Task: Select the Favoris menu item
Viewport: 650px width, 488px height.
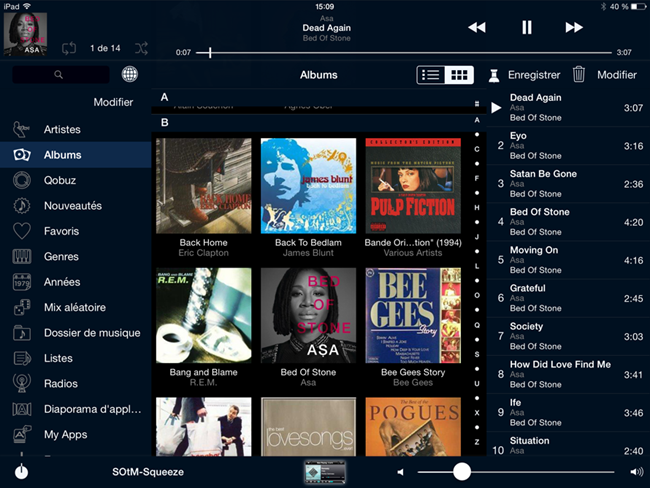Action: (x=75, y=231)
